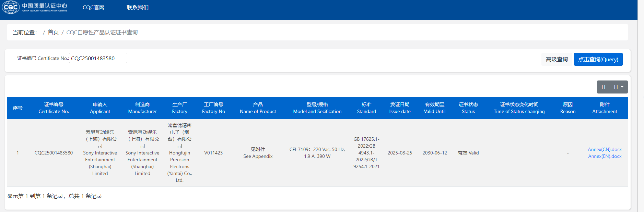Click the Attachment column header
The image size is (644, 212).
click(605, 108)
